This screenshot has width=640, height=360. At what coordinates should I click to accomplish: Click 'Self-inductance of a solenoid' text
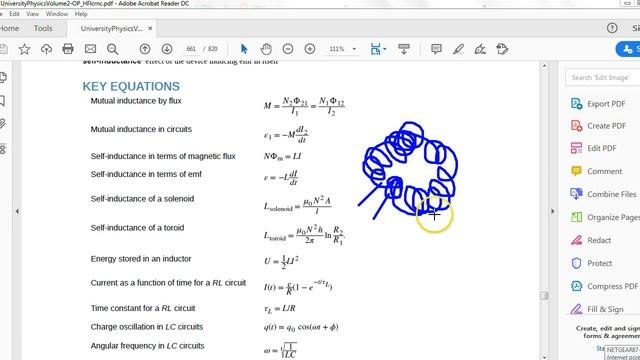[142, 199]
